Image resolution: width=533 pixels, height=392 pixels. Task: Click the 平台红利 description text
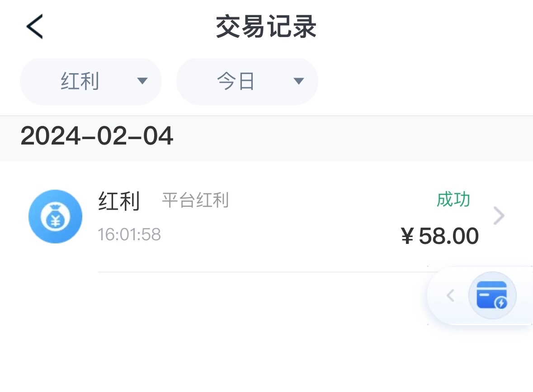(195, 200)
